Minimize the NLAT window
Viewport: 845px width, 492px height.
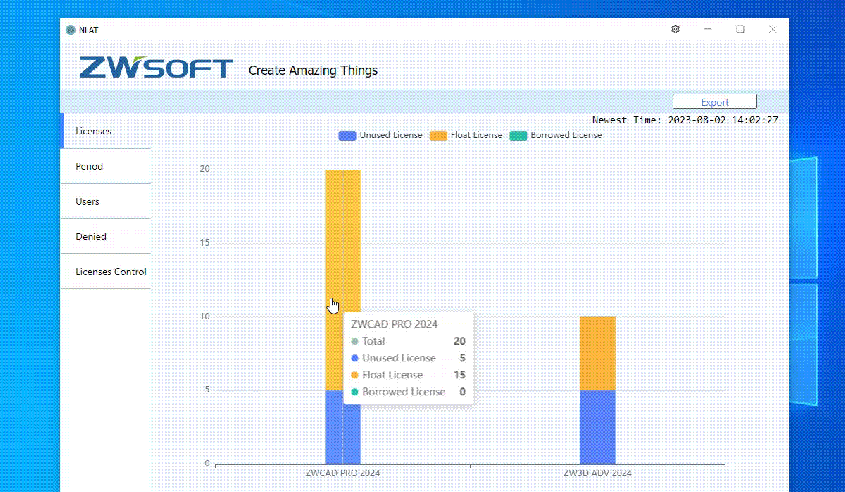[708, 29]
